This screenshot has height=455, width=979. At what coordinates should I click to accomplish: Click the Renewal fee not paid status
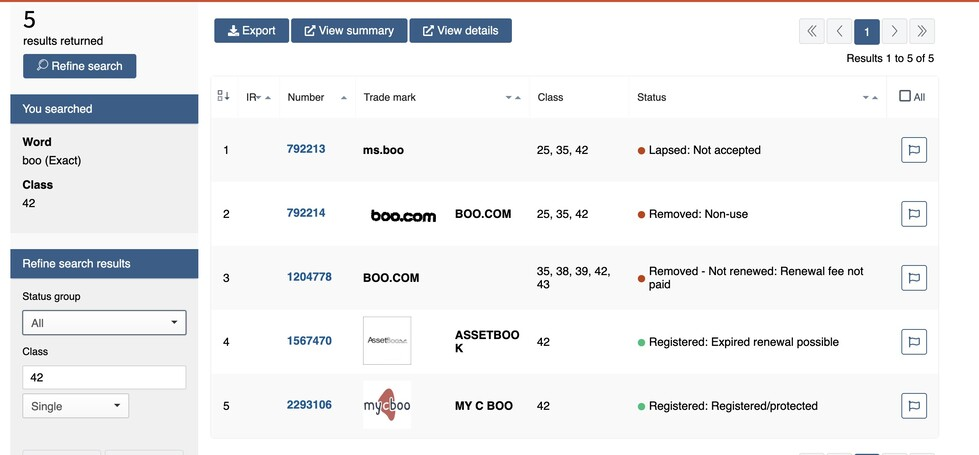pos(756,278)
